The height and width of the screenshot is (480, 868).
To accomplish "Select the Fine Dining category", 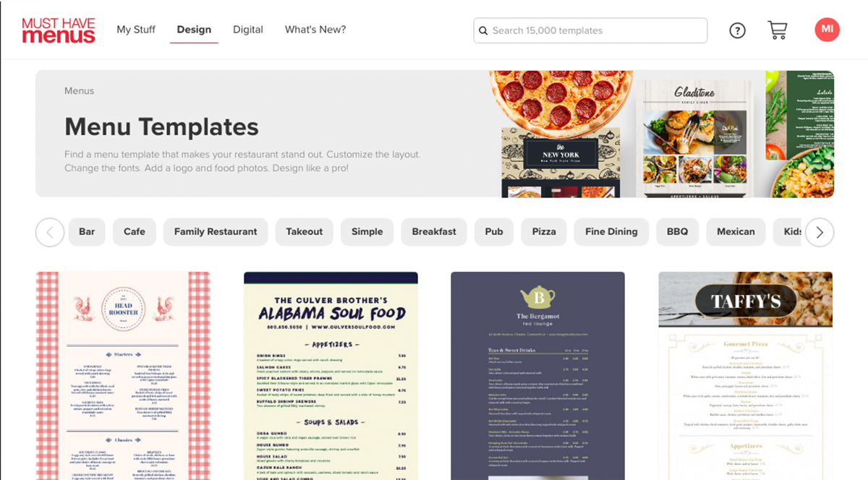I will (x=611, y=232).
